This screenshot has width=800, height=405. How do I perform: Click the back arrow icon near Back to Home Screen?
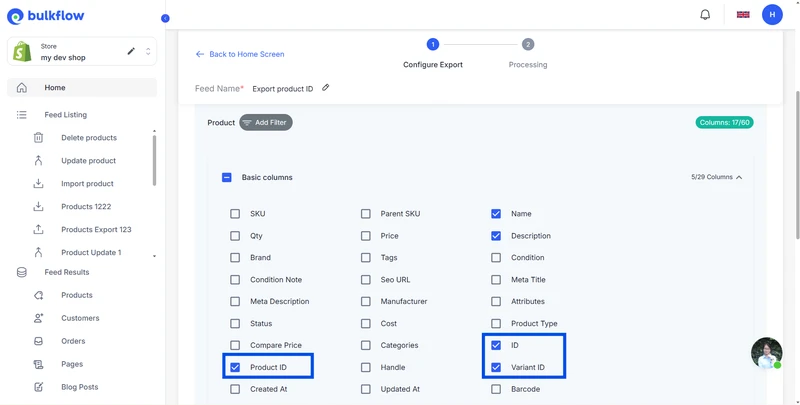pos(200,54)
